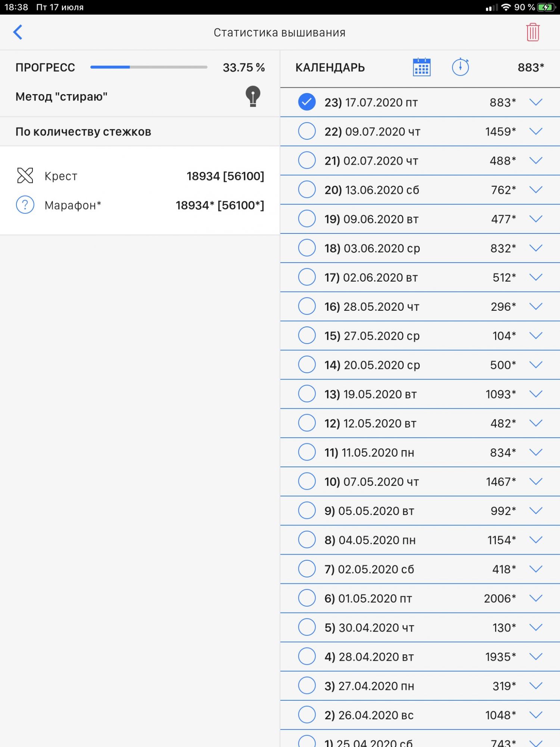Tap the 883* total in calendar header

coord(531,68)
